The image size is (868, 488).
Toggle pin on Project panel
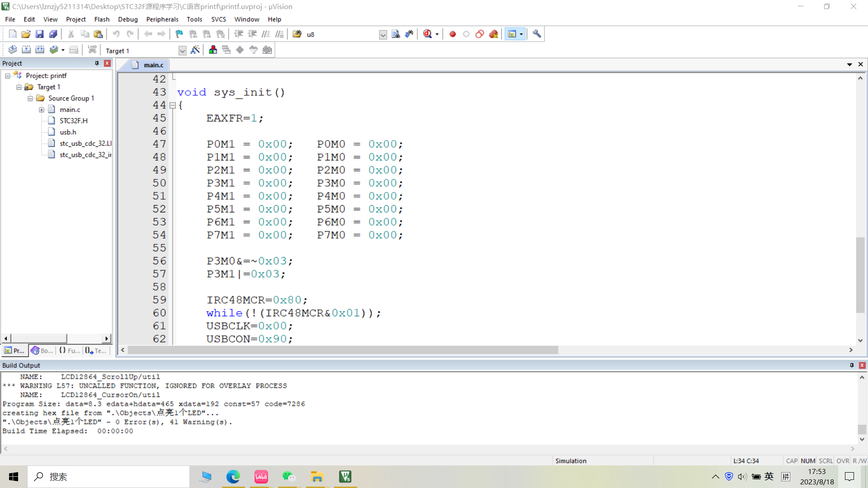point(97,63)
